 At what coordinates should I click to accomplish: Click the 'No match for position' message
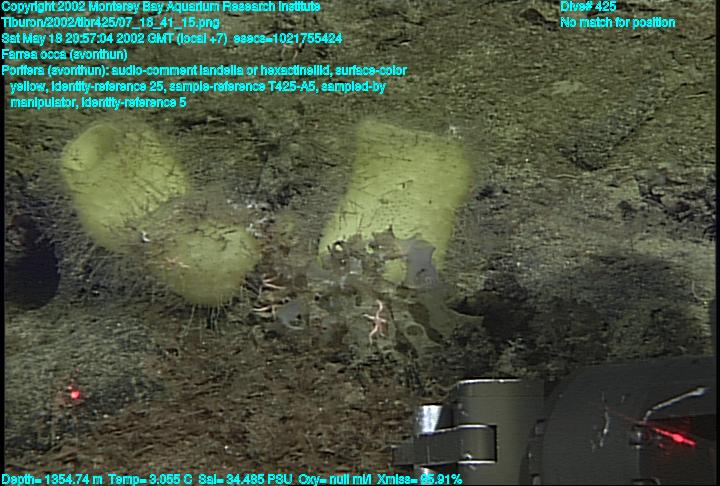618,23
